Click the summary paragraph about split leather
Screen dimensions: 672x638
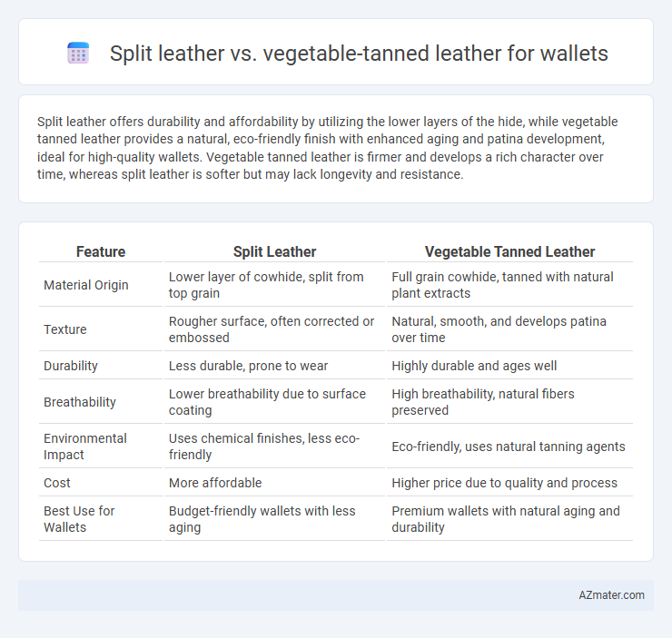click(328, 148)
